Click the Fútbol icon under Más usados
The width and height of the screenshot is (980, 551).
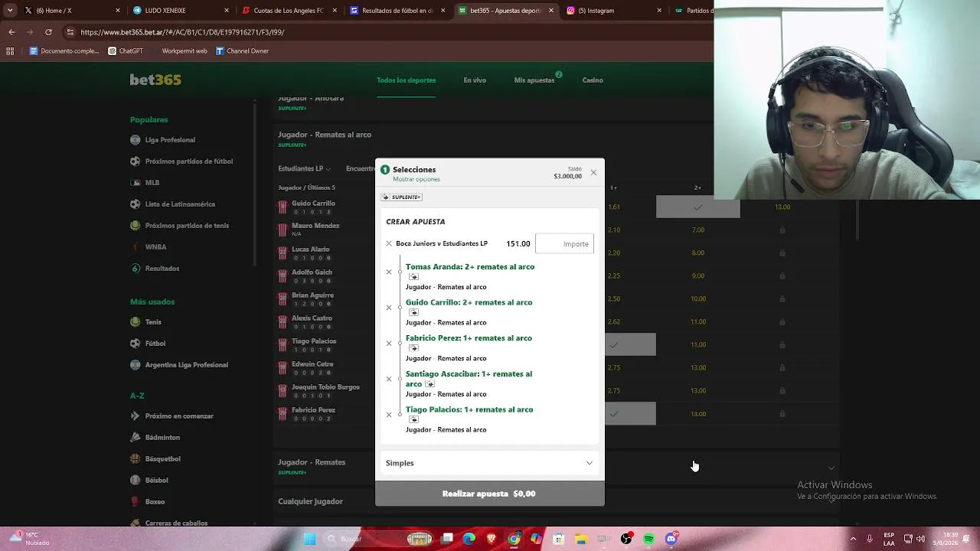point(136,344)
